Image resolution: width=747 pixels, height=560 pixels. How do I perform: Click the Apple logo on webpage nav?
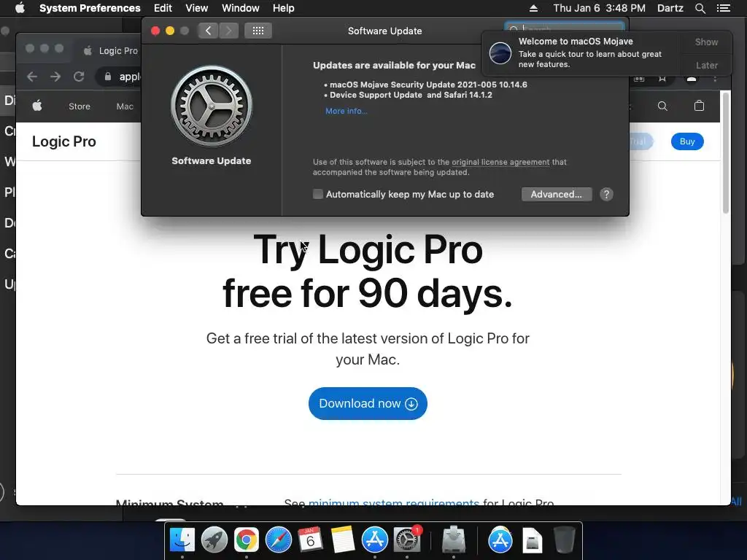click(37, 106)
